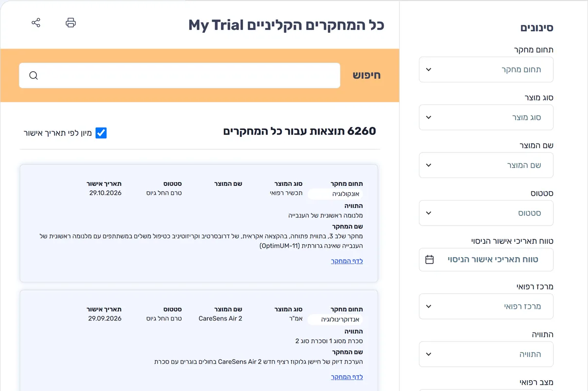Click the חיפוש label in orange bar
Screen dimensions: 588x391
click(x=367, y=76)
